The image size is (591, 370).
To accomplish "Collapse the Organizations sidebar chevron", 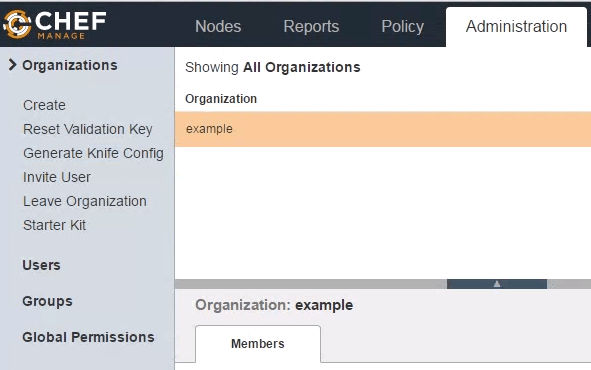I will [x=12, y=65].
